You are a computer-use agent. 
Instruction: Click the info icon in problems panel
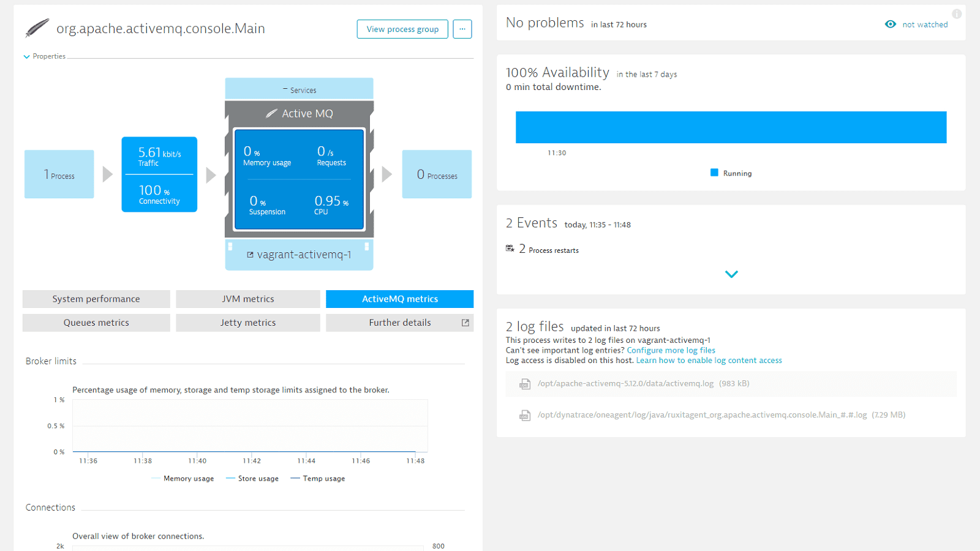coord(957,13)
